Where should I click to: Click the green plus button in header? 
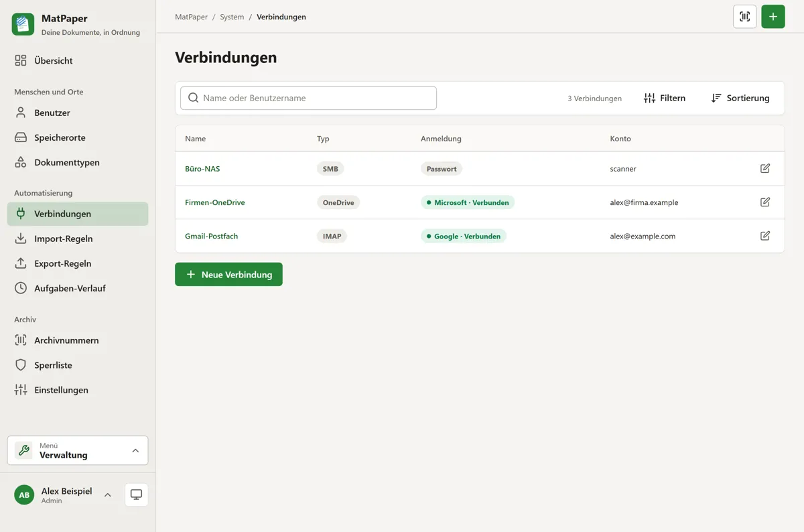[x=773, y=17]
